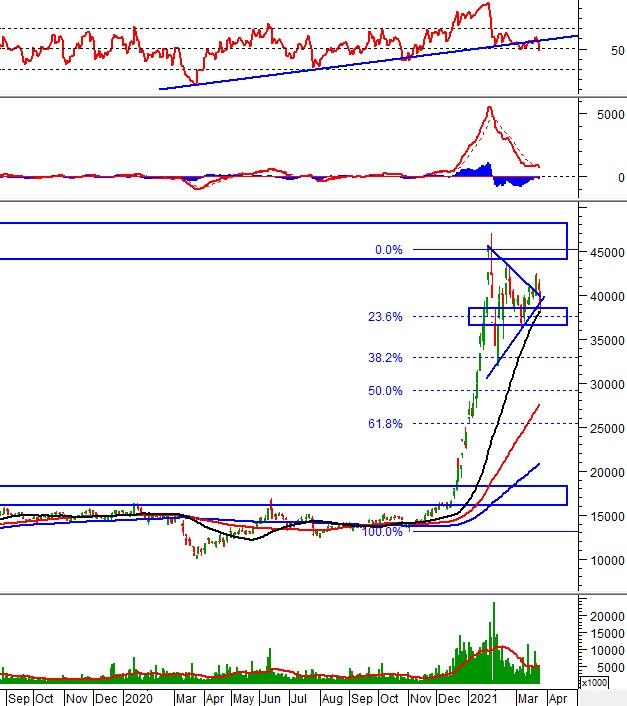Select the small blue rectangle around 23.6% level

coord(518,317)
